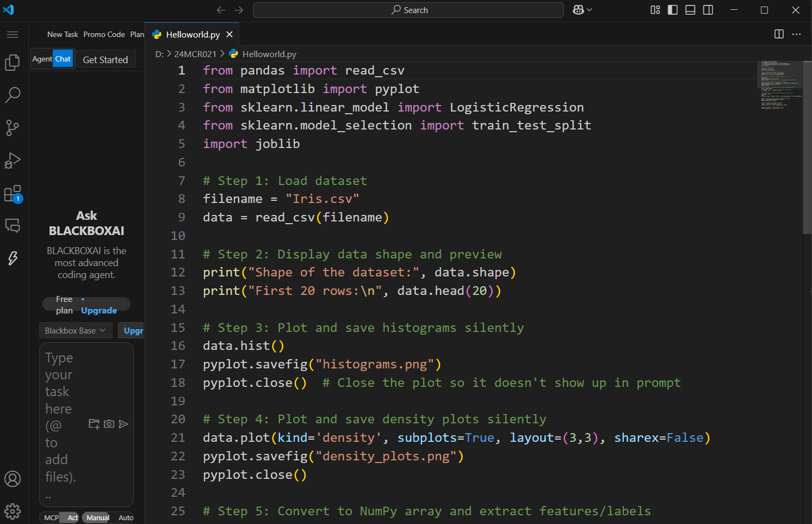The image size is (812, 524).
Task: Open Source Control view
Action: pyautogui.click(x=13, y=128)
